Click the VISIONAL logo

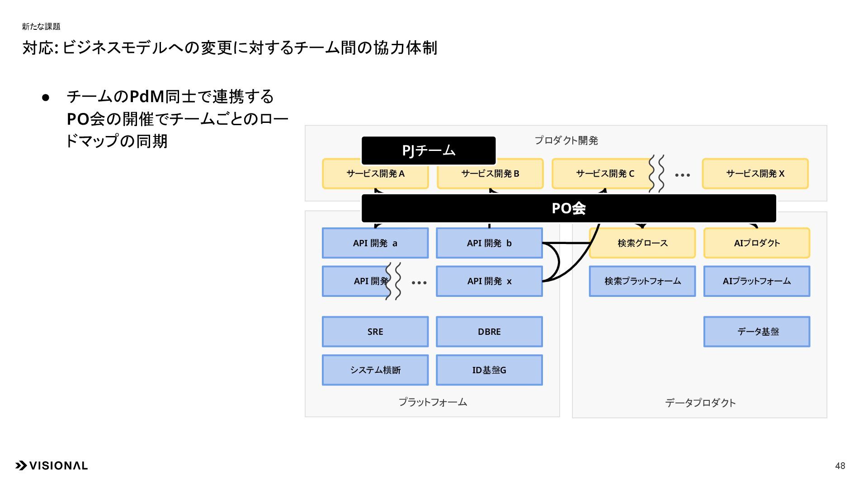pyautogui.click(x=52, y=465)
